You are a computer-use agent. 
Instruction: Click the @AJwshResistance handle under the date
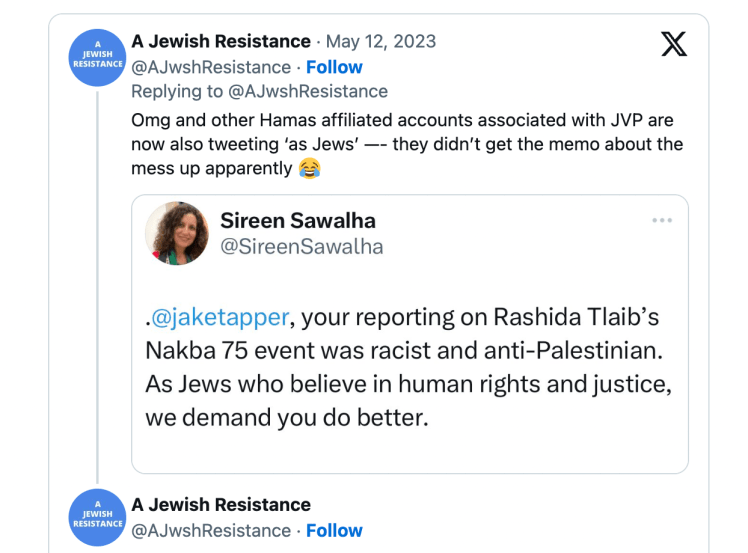point(211,67)
